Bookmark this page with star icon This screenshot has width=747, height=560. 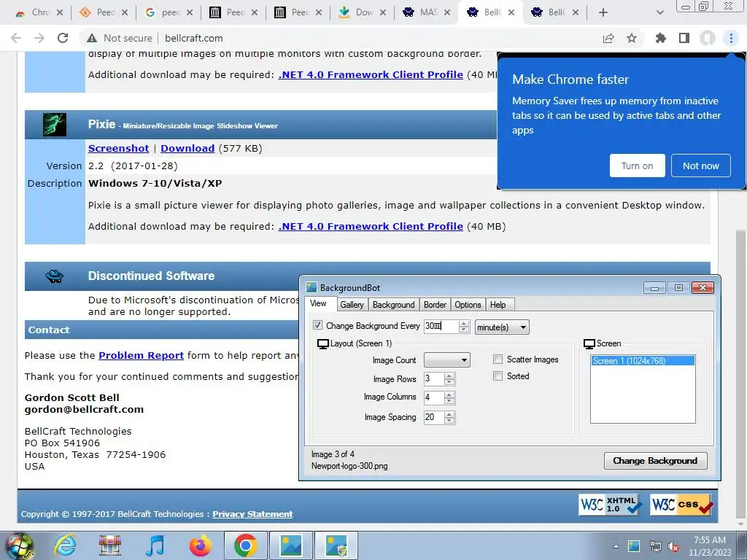632,38
